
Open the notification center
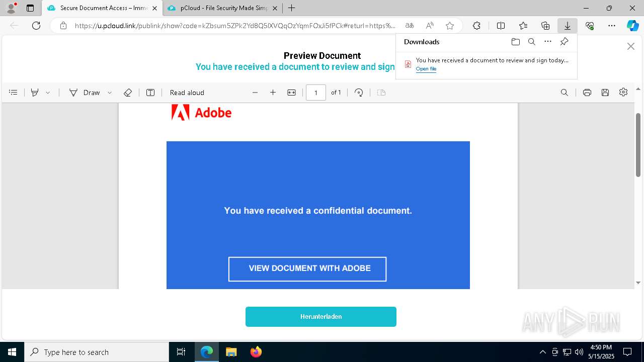coord(627,352)
